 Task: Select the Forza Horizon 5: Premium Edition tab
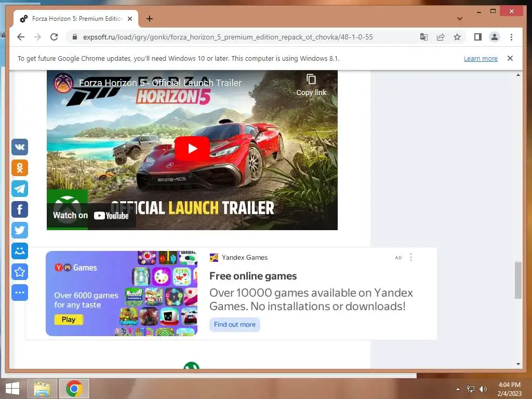click(x=76, y=19)
